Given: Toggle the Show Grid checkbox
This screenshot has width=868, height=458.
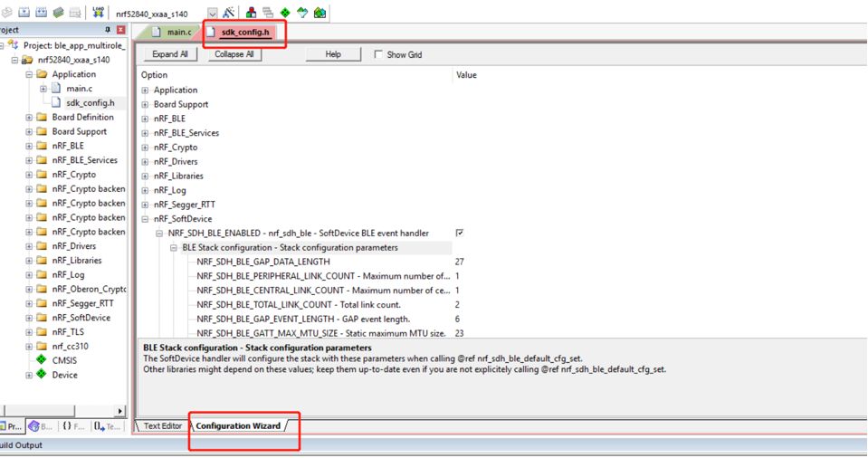Looking at the screenshot, I should point(378,54).
